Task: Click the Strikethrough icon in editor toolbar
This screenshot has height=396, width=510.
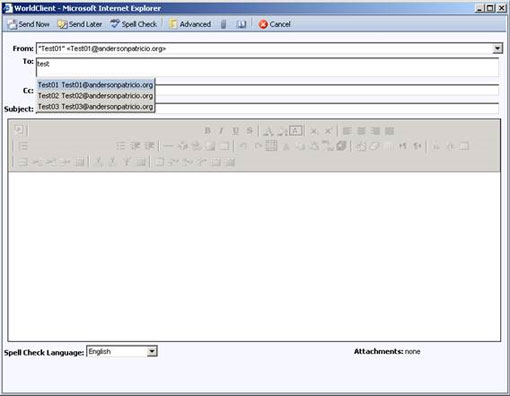Action: point(249,131)
